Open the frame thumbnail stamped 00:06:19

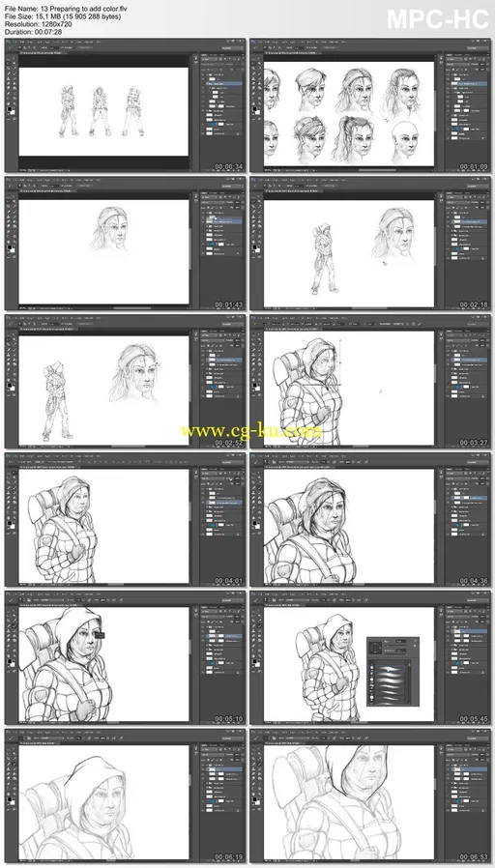coord(125,796)
